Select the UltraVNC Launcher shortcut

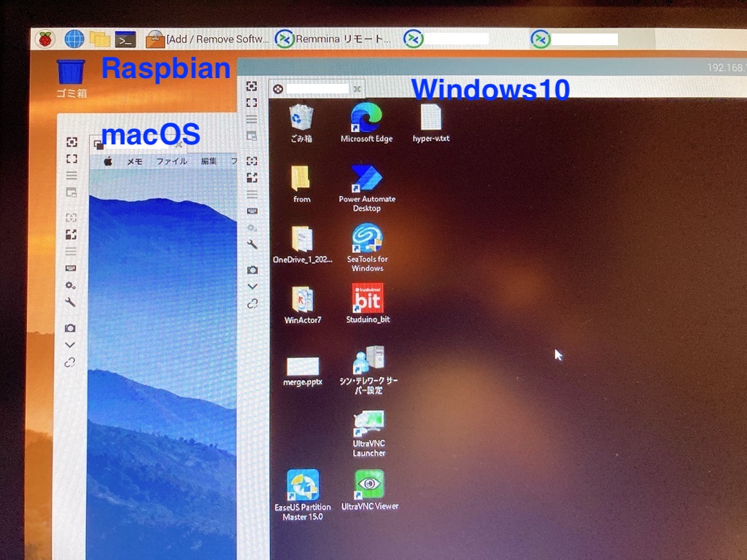point(368,434)
